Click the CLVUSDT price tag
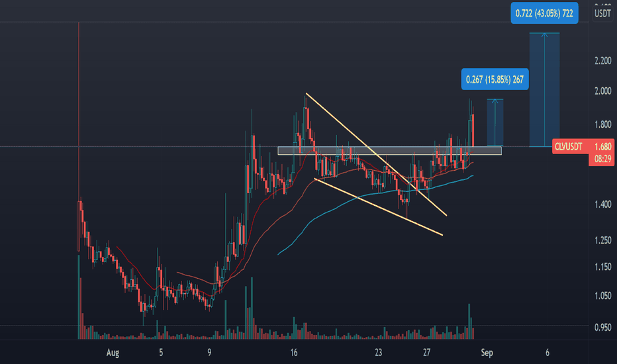The height and width of the screenshot is (364, 617). pyautogui.click(x=568, y=147)
